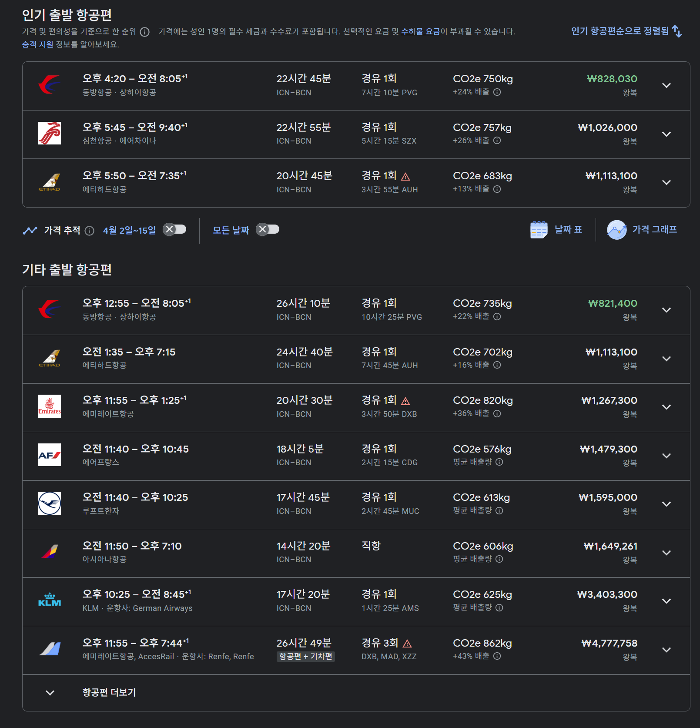The height and width of the screenshot is (728, 700).
Task: Click the sort arrows icon beside 인기 항공편순으로 정렬됨
Action: pyautogui.click(x=677, y=31)
